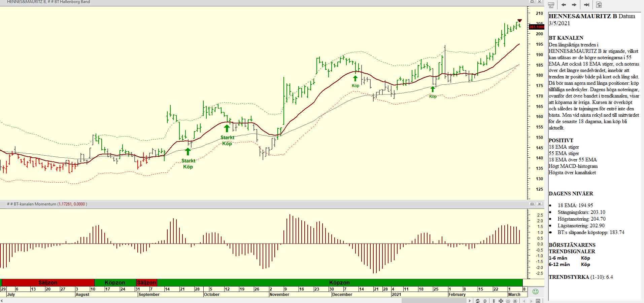Click the greyed previous triangle icon

tap(524, 301)
